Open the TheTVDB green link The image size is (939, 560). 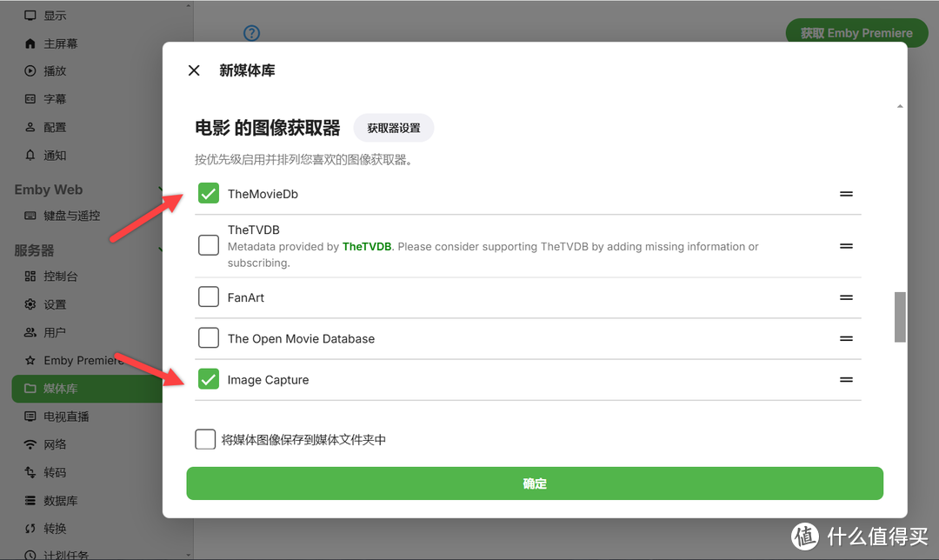tap(367, 247)
